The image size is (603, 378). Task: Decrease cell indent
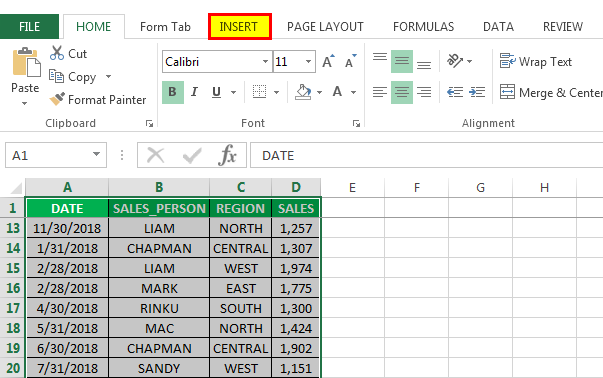coord(455,92)
